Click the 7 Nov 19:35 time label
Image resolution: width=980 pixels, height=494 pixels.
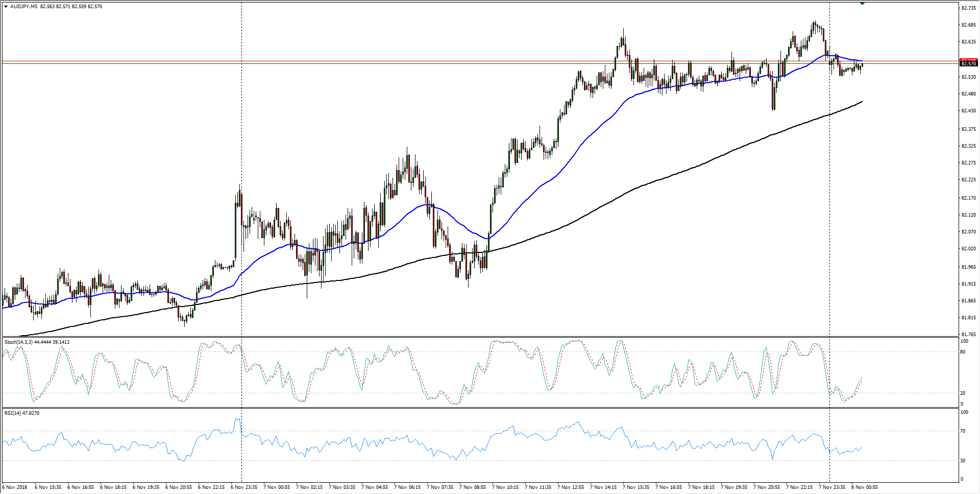coord(734,487)
